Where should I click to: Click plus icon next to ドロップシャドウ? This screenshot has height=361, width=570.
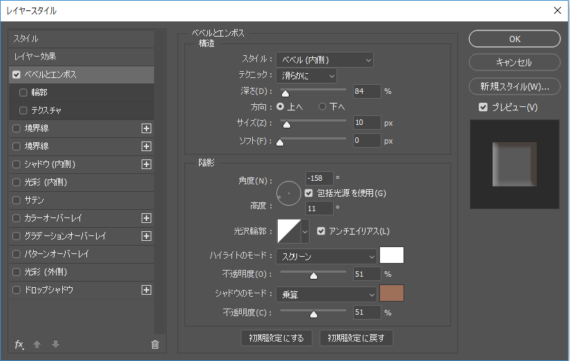tap(146, 290)
